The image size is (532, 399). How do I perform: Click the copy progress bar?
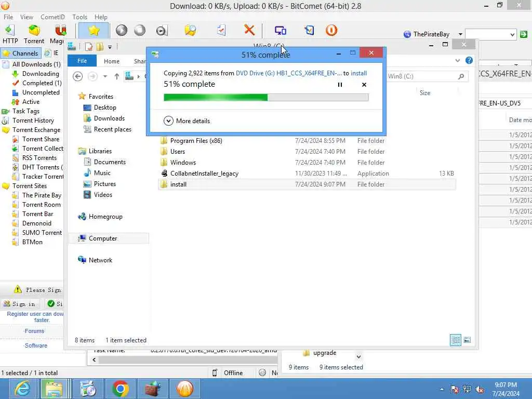[266, 98]
